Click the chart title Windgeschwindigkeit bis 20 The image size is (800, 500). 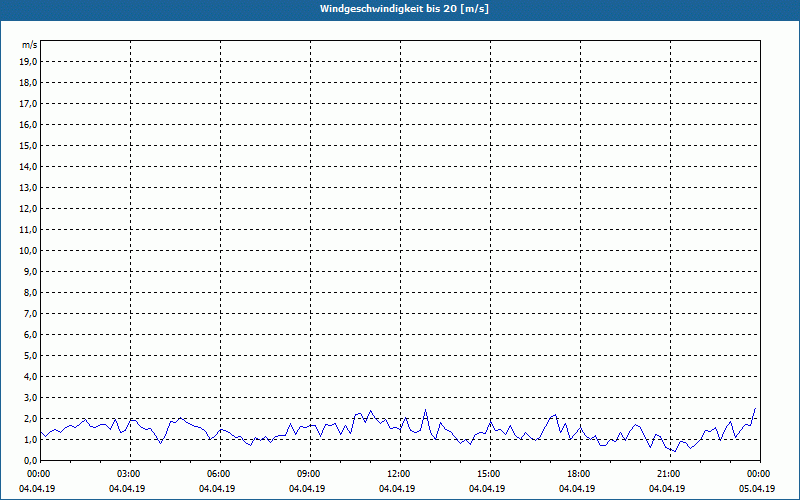[404, 9]
